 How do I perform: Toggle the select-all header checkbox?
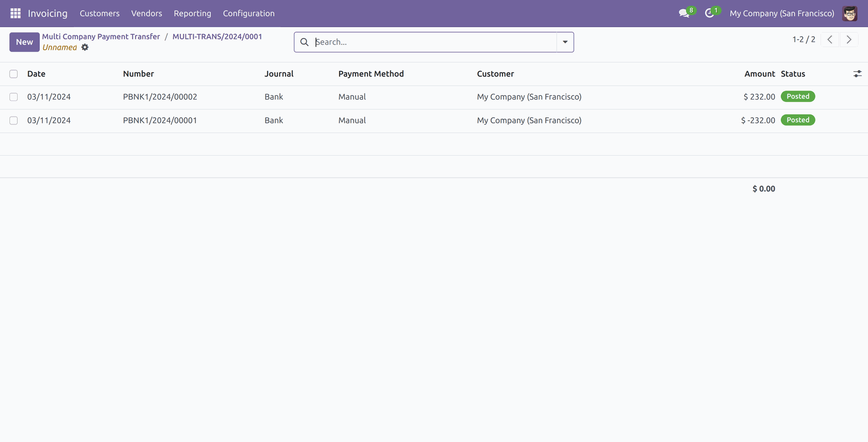click(x=14, y=74)
